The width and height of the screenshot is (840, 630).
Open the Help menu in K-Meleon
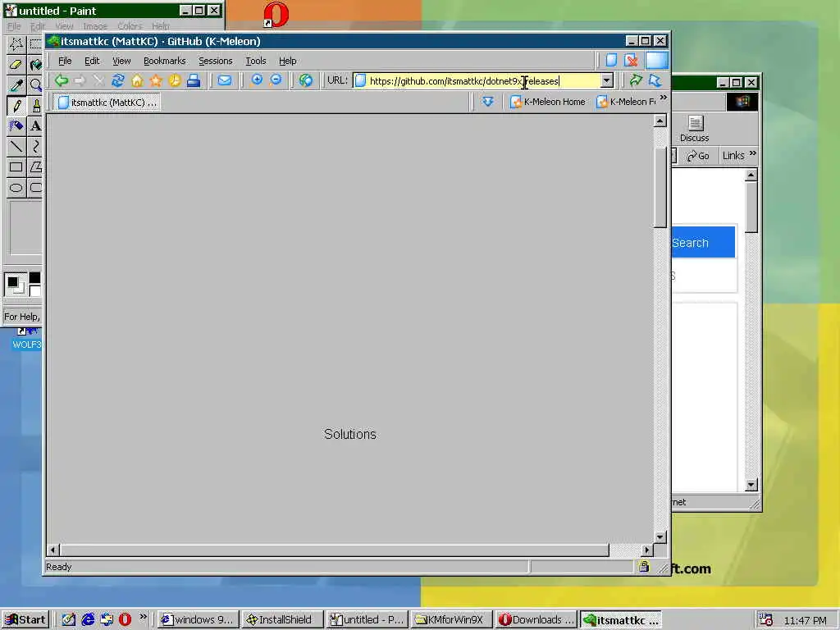288,61
